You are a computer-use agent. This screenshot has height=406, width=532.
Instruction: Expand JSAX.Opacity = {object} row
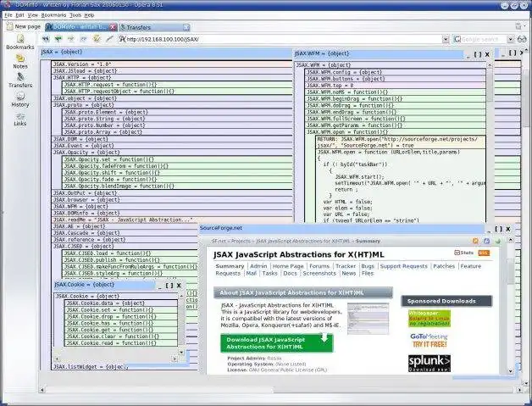pos(172,153)
